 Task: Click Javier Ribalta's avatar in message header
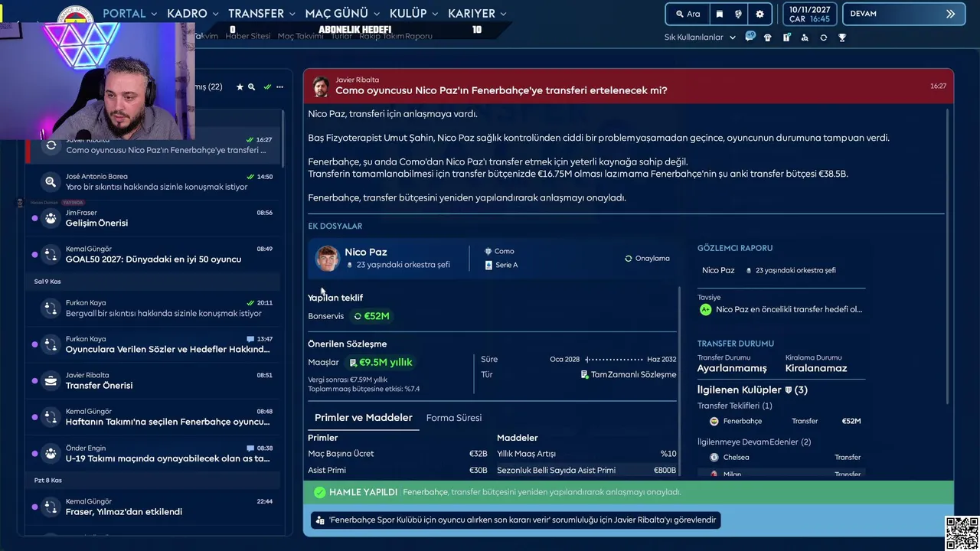pos(321,86)
